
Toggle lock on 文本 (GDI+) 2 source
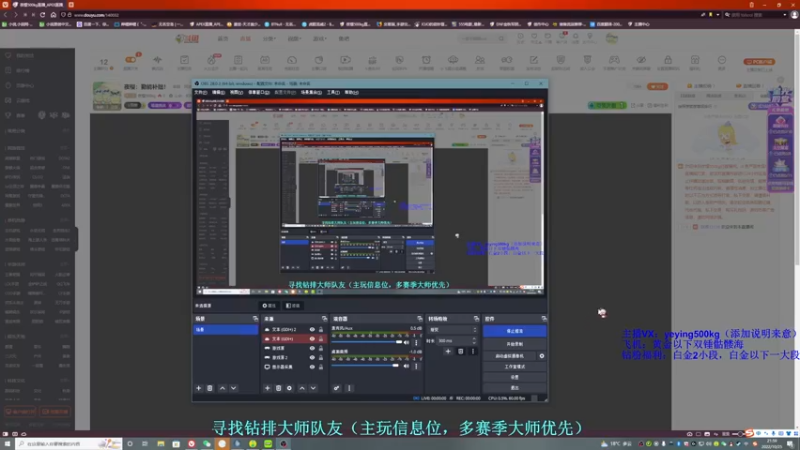(x=321, y=330)
